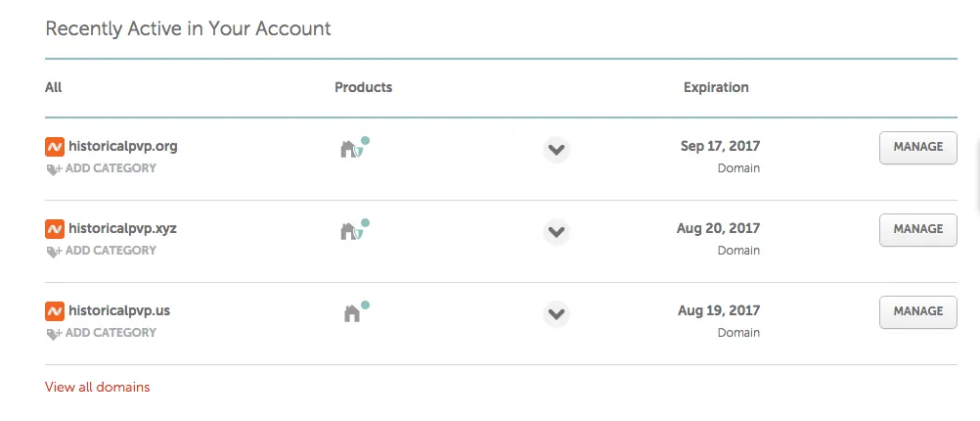The image size is (980, 421).
Task: Click the tag icon under historicalpvp.org
Action: [55, 169]
